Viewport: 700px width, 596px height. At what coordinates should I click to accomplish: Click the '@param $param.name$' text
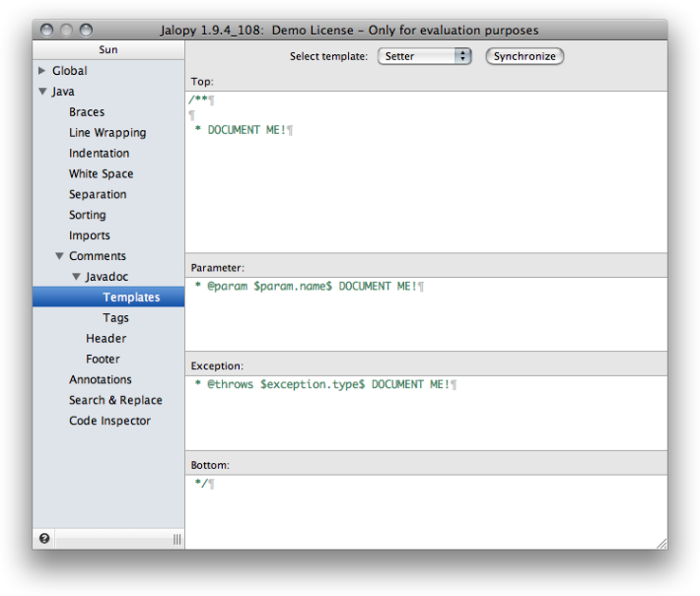(x=269, y=286)
